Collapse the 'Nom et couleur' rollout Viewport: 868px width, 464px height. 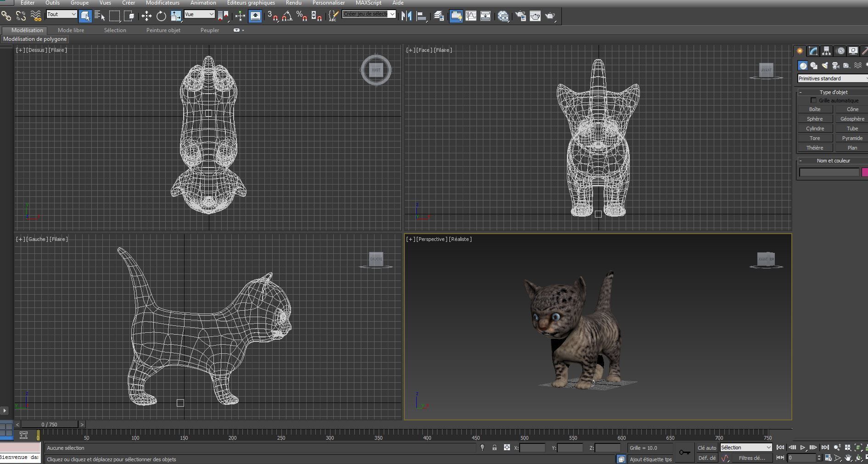tap(801, 161)
